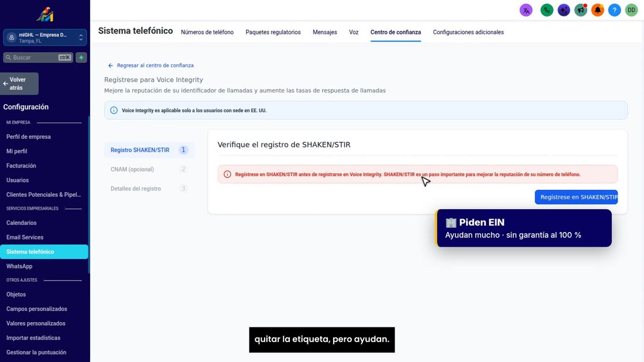Open the Números de teléfono tab
Screen dimensions: 644x362
coord(207,32)
